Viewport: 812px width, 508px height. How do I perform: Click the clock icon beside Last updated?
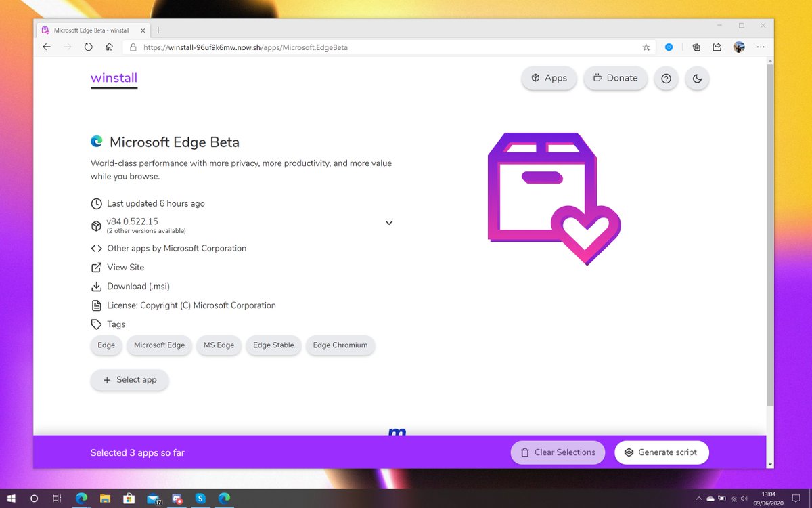tap(97, 203)
